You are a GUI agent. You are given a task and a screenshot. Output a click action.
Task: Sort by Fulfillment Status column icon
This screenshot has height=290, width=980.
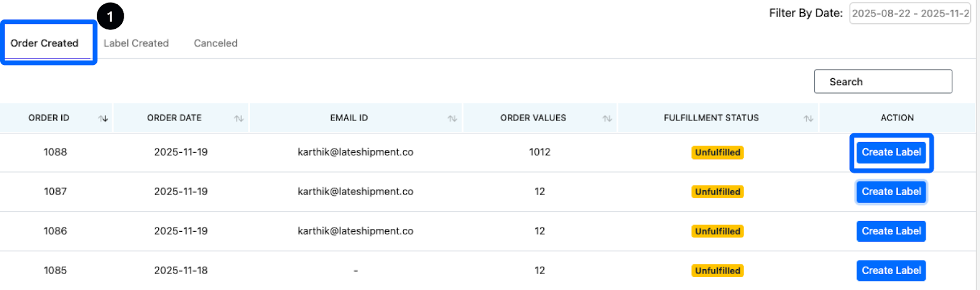coord(809,118)
